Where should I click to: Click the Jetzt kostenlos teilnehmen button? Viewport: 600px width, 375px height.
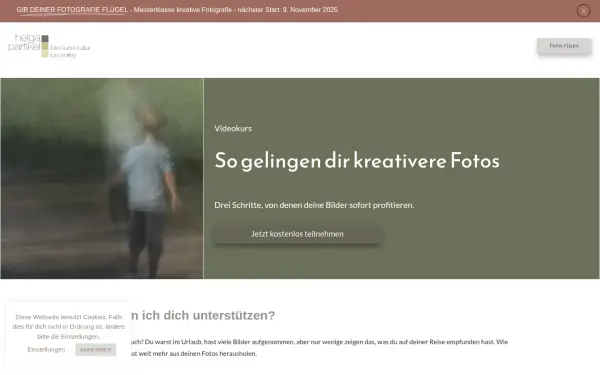[x=297, y=234]
